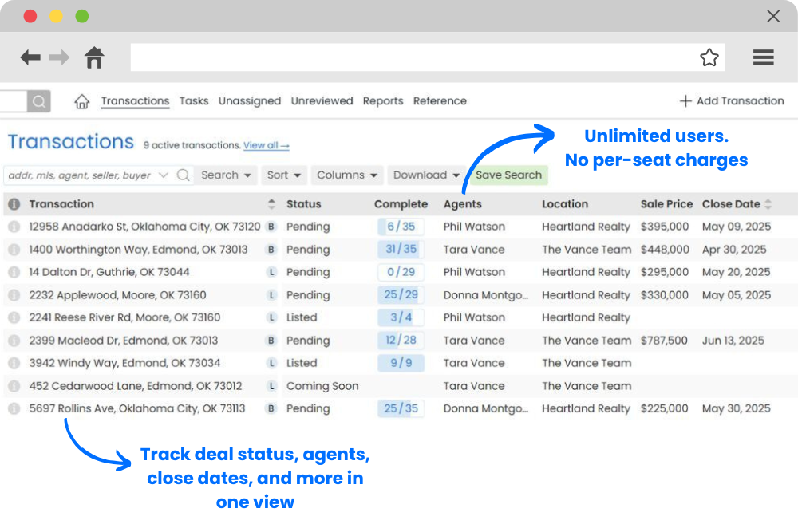
Task: Open info icon for 1400 Worthington Way
Action: point(14,250)
